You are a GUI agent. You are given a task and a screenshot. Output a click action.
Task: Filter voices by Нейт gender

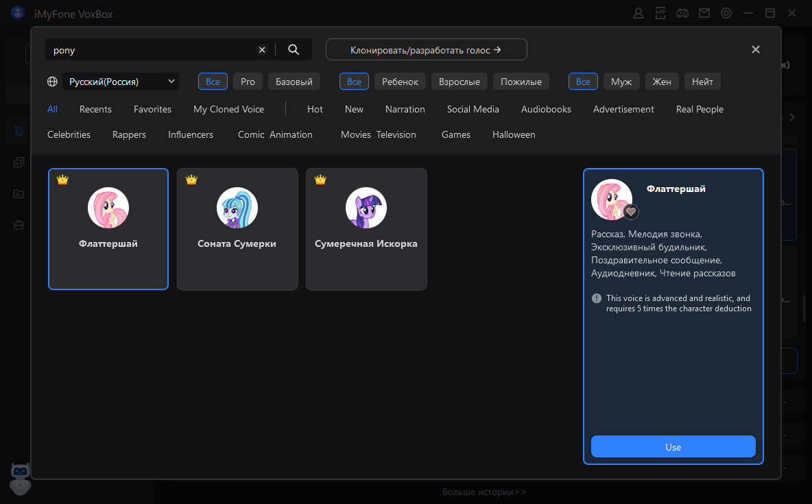click(703, 82)
